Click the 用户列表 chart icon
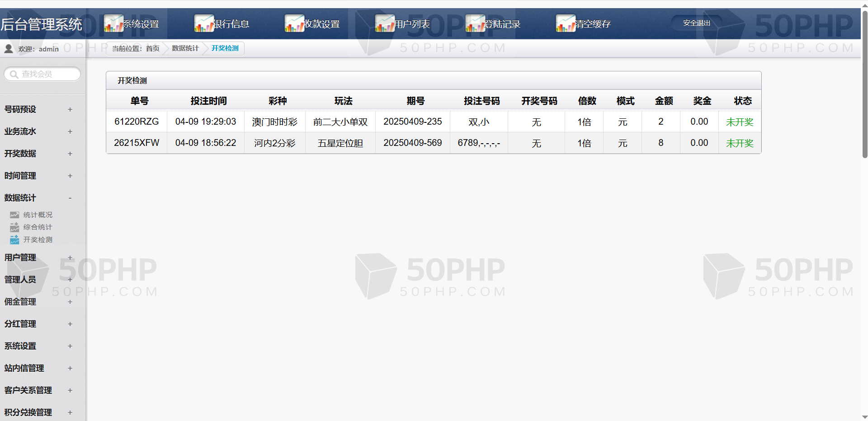 coord(384,23)
